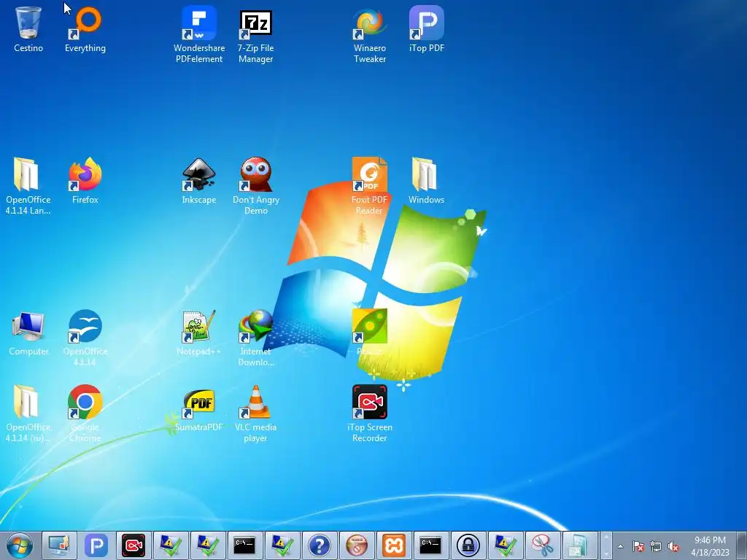Open the orange XAMPP taskbar icon

(394, 545)
